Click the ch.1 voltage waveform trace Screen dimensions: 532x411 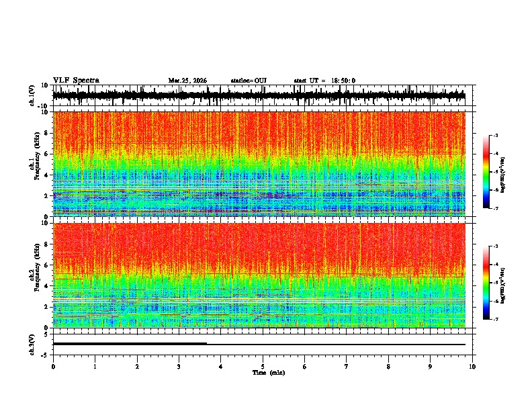(x=259, y=95)
